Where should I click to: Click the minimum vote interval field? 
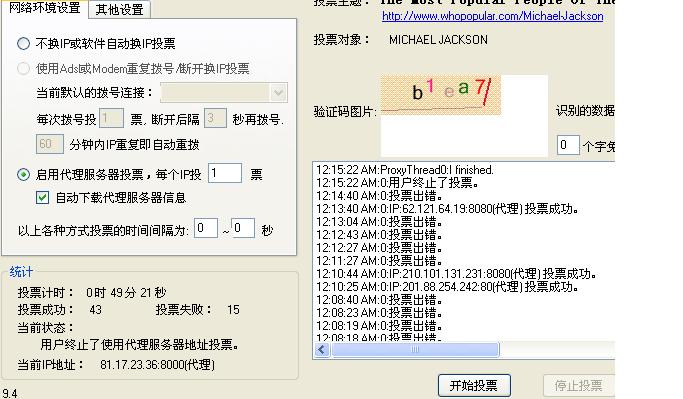(x=206, y=228)
